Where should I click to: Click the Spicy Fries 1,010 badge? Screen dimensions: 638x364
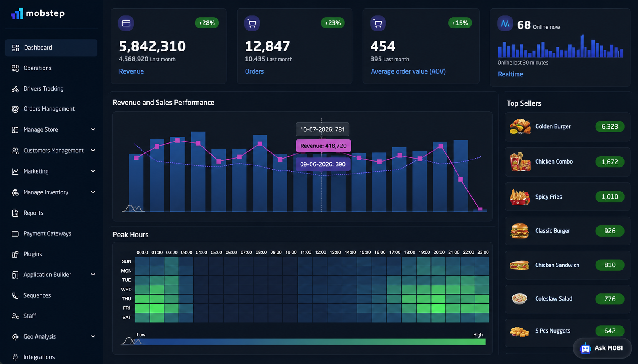click(610, 197)
